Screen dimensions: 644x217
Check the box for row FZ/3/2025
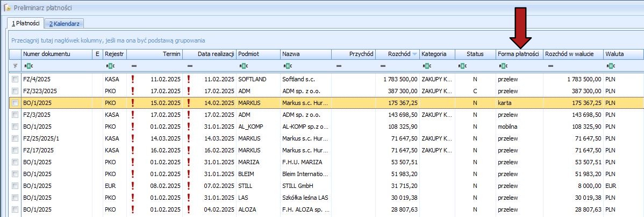(x=15, y=115)
